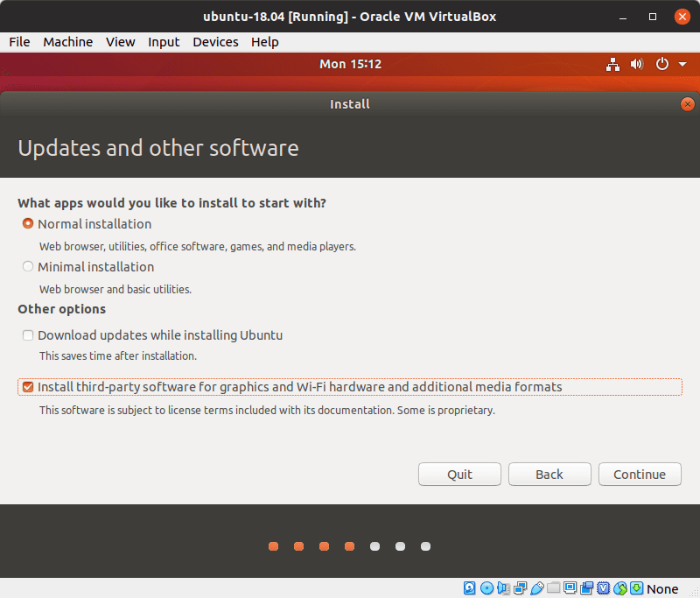This screenshot has height=598, width=700.
Task: Click the Quit button
Action: 459,474
